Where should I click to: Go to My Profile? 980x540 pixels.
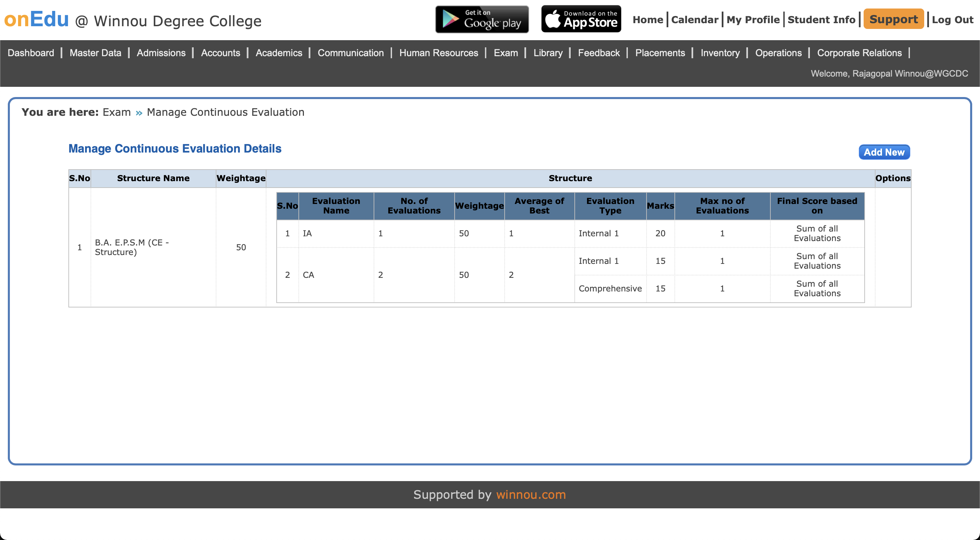[x=752, y=20]
